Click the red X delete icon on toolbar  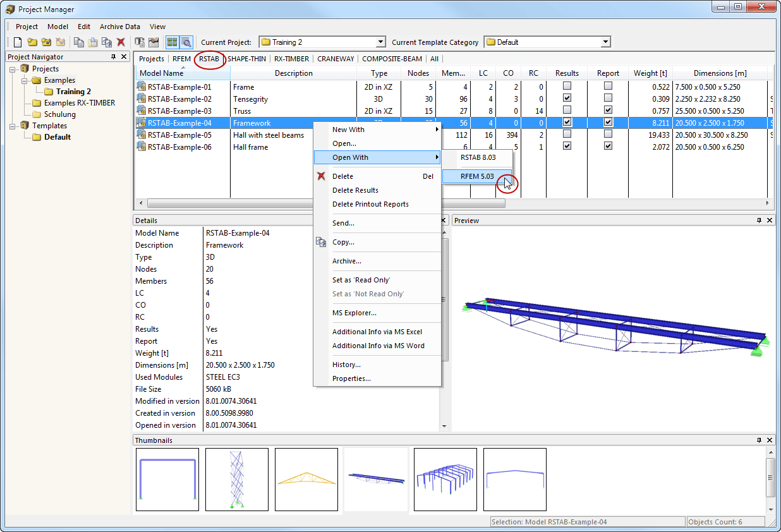pos(121,42)
